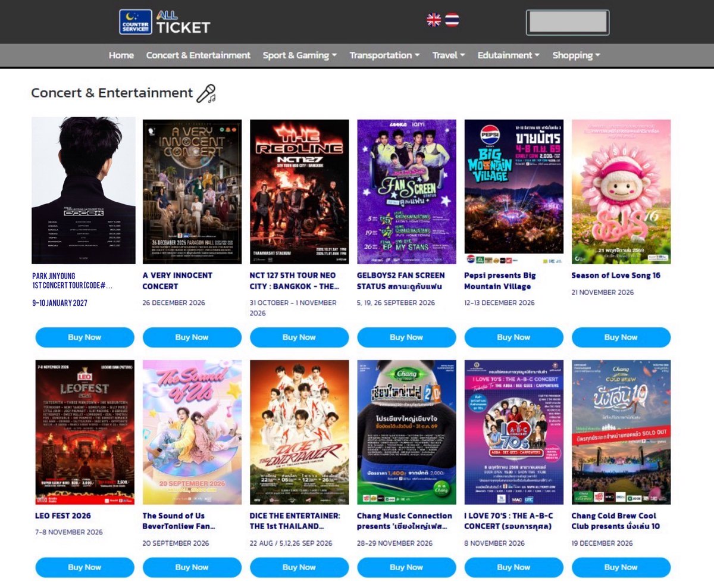
Task: Buy tickets for Chang Music Connection
Action: (x=406, y=568)
